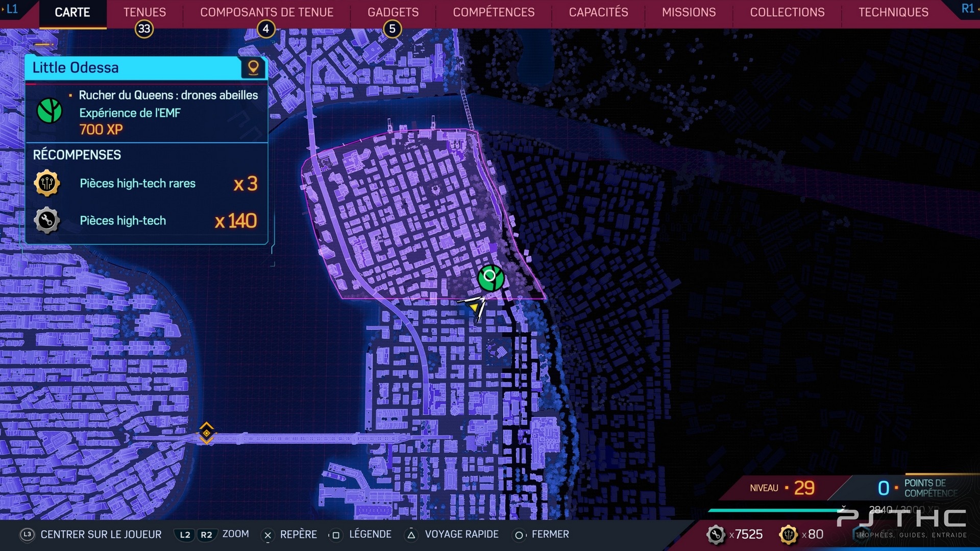980x551 pixels.
Task: Select the COLLECTIONS tab
Action: [787, 12]
